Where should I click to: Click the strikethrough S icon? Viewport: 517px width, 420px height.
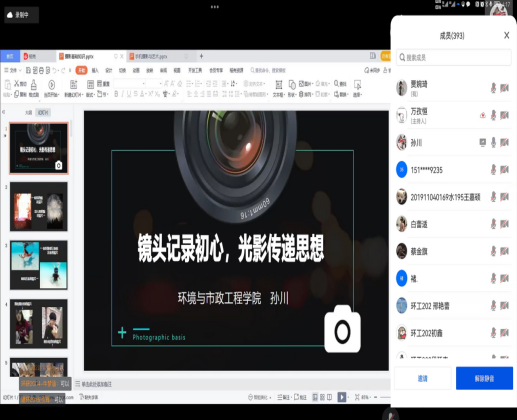click(x=136, y=94)
